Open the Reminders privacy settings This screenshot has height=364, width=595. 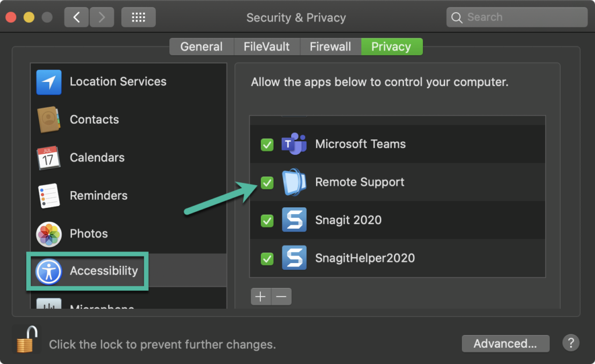tap(98, 196)
